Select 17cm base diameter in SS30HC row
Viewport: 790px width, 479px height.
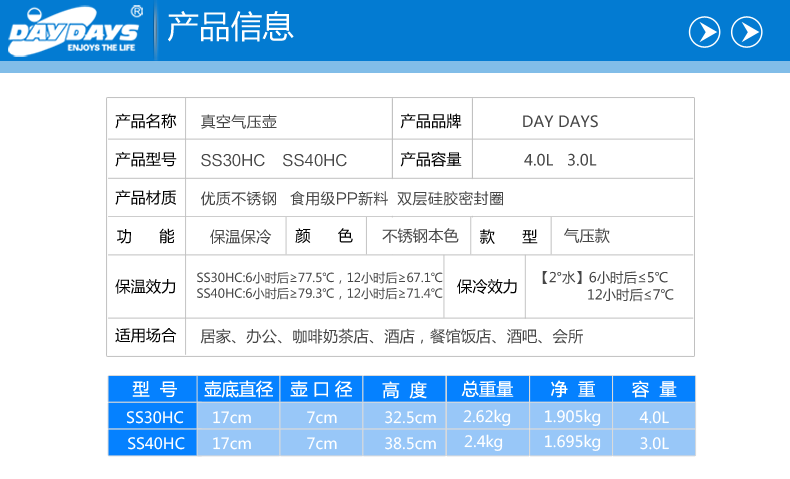tap(232, 417)
